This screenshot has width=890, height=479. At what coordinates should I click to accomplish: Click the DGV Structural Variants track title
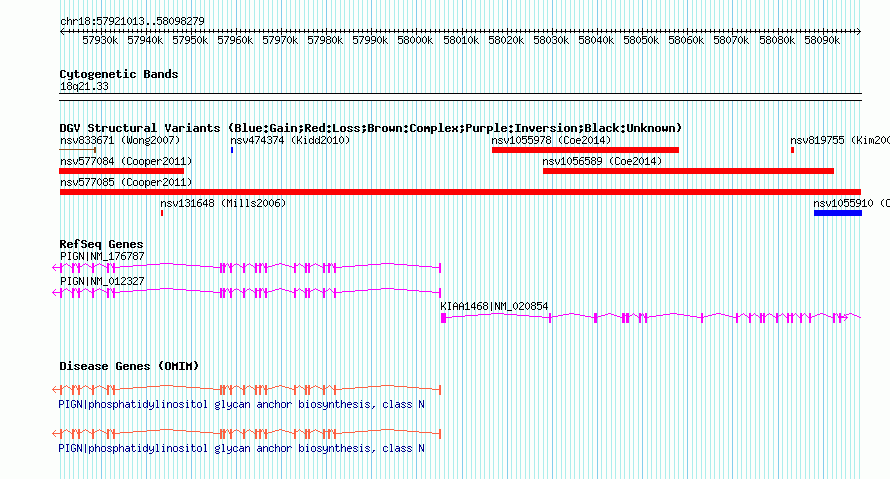[x=370, y=128]
